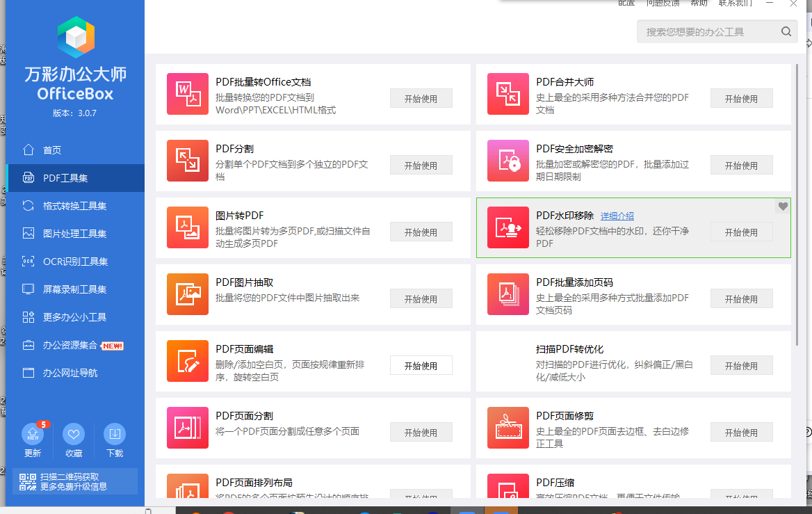Open 更多办公小工具 in the sidebar
The width and height of the screenshot is (812, 514).
point(75,317)
